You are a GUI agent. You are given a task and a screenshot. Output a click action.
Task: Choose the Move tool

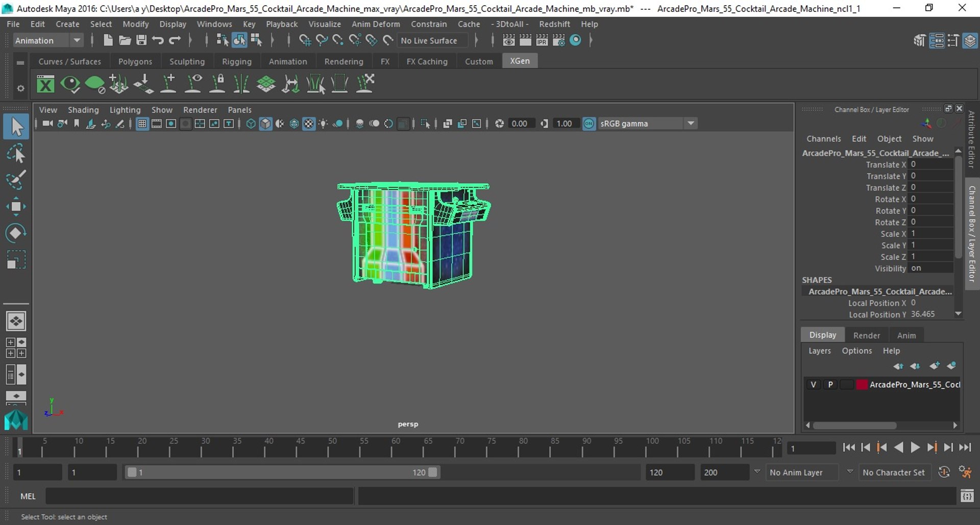point(16,206)
